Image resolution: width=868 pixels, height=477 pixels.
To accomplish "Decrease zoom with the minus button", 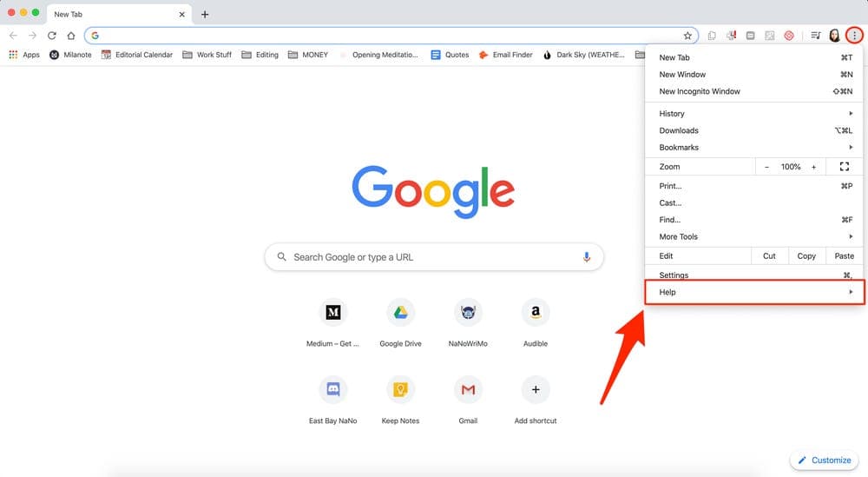I will (x=766, y=167).
